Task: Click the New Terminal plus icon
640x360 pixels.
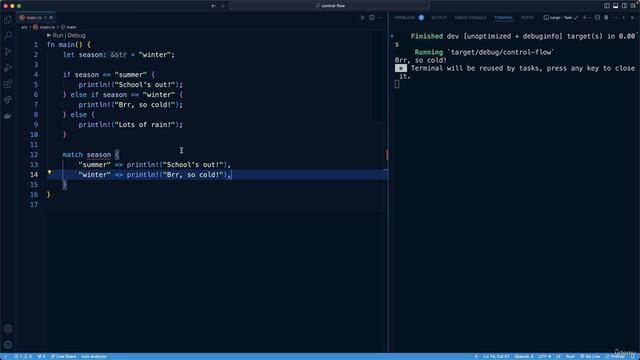Action: coord(584,18)
